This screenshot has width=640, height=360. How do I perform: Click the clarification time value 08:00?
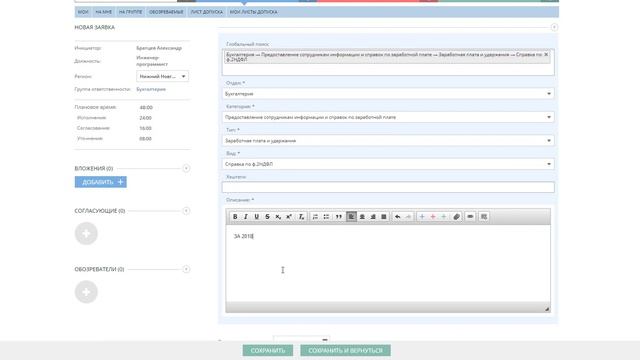(145, 139)
